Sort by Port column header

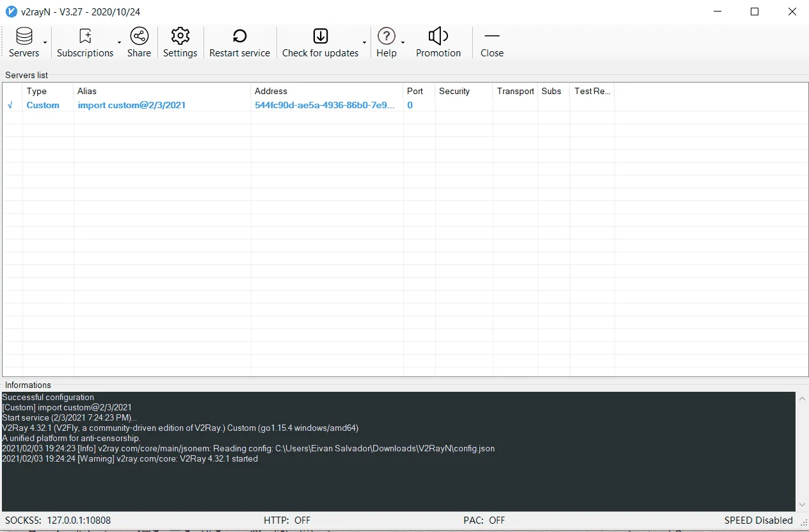coord(419,91)
